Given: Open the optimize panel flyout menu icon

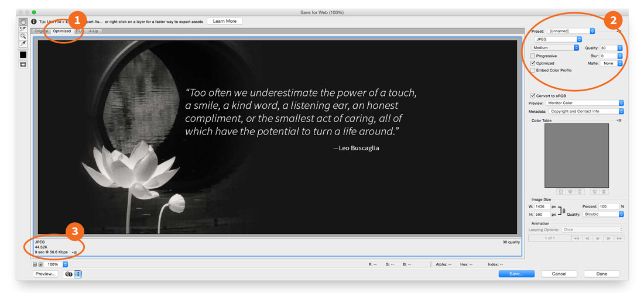Looking at the screenshot, I should [x=619, y=31].
